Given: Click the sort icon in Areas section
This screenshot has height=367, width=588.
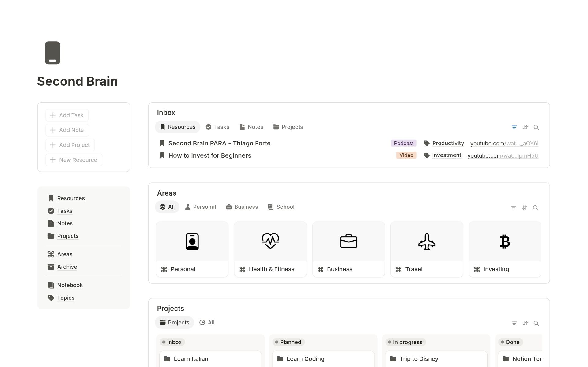Looking at the screenshot, I should (x=524, y=208).
